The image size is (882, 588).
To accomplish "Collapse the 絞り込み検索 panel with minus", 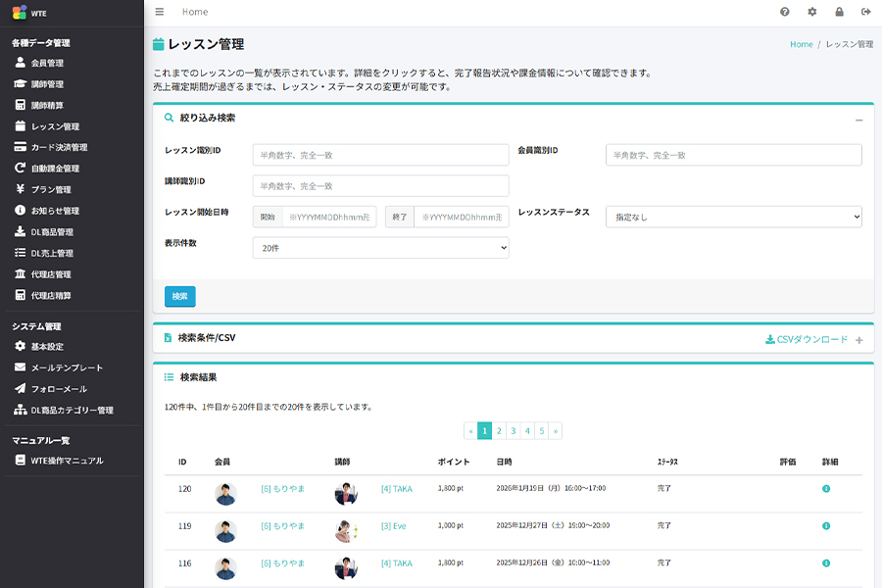I will tap(858, 120).
